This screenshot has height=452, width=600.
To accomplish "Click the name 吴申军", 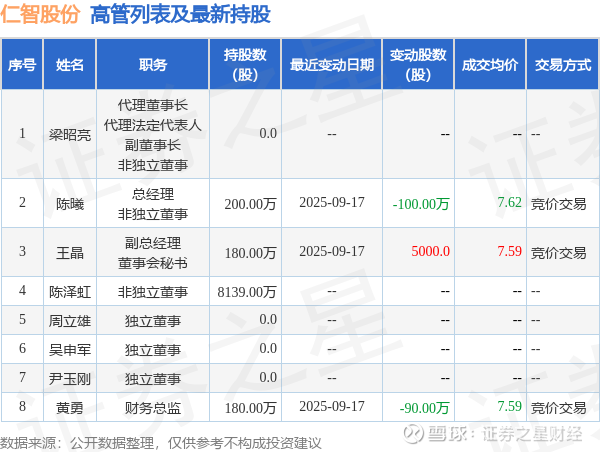I will tap(70, 349).
